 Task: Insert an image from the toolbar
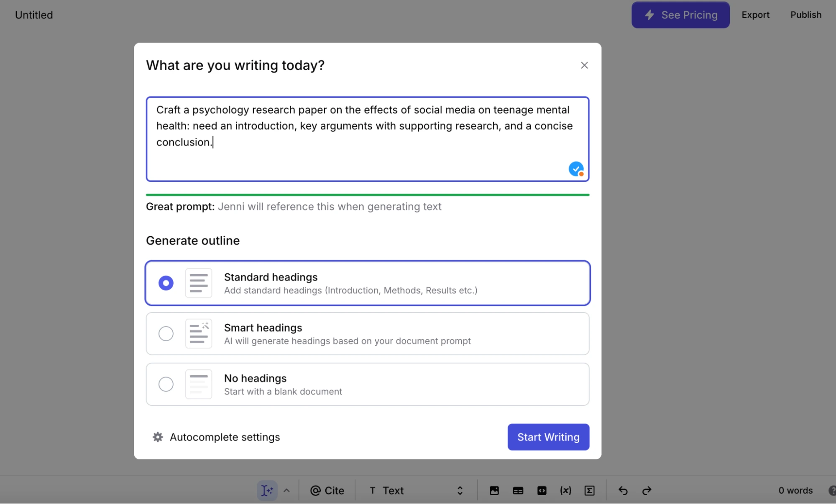(x=494, y=490)
